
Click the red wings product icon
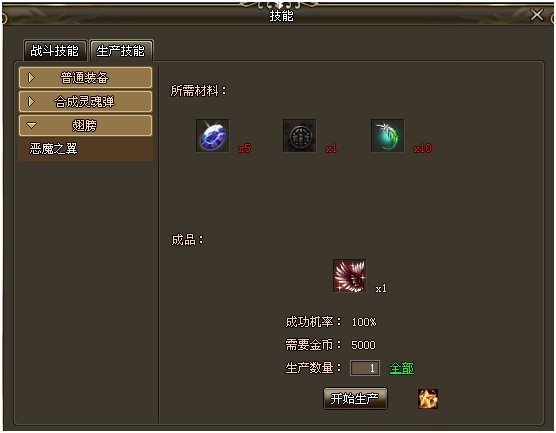(350, 276)
